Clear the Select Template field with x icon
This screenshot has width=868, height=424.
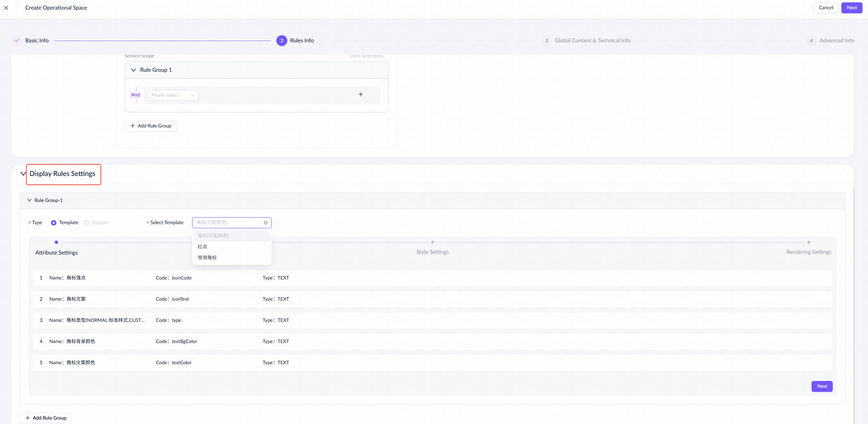point(265,223)
